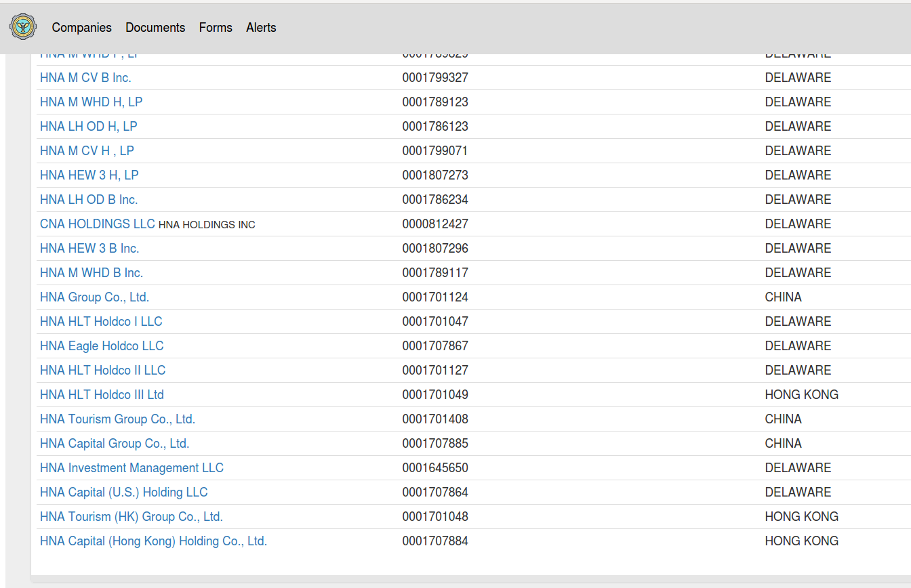911x588 pixels.
Task: Open HNA HLT Holdco II LLC link
Action: pyautogui.click(x=102, y=371)
